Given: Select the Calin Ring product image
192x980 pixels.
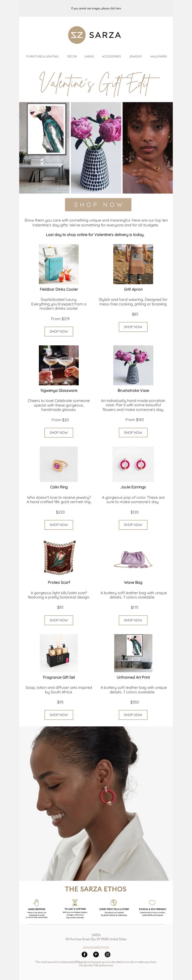Looking at the screenshot, I should tap(59, 464).
